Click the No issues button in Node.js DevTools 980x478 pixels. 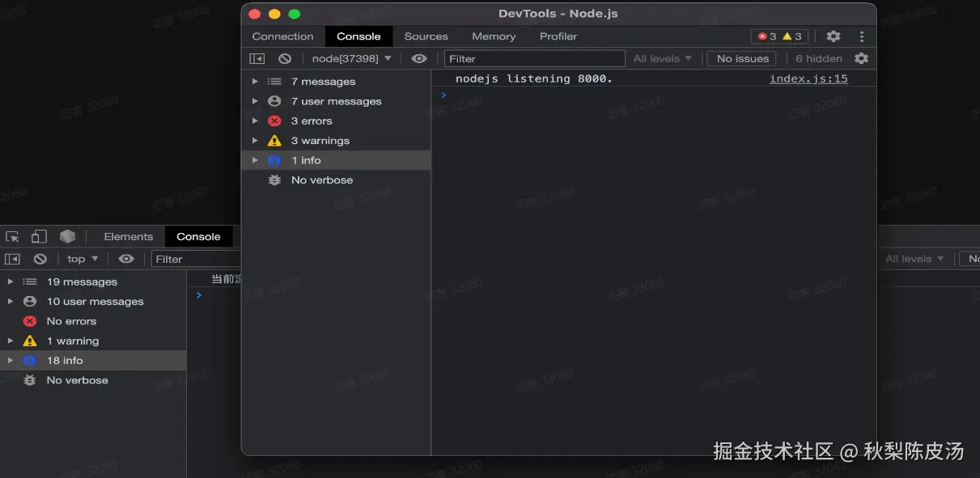(x=742, y=58)
